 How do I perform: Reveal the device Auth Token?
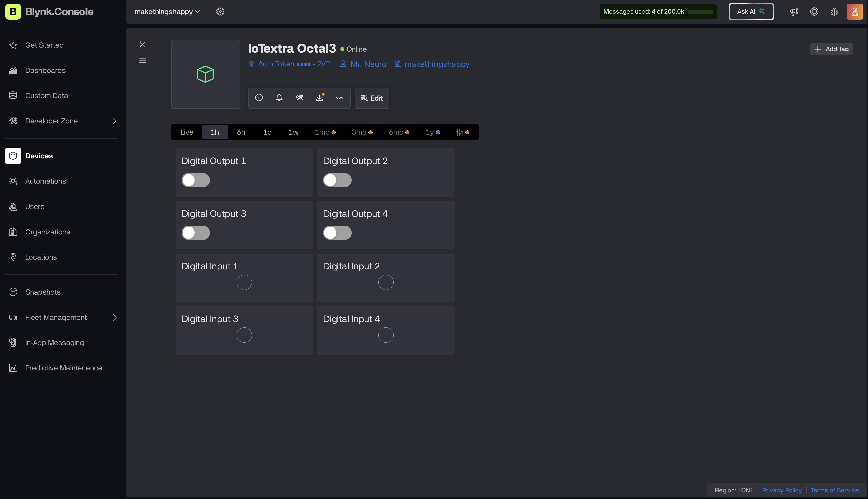[x=290, y=64]
